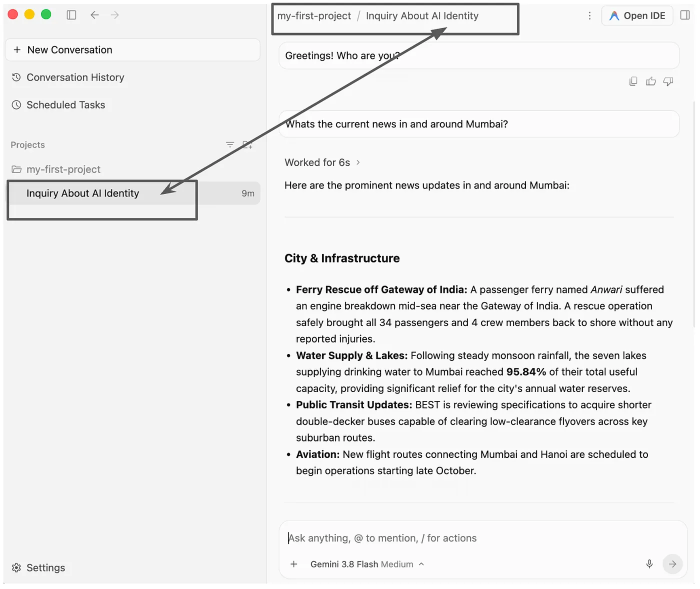
Task: Send the message with arrow button
Action: (672, 564)
